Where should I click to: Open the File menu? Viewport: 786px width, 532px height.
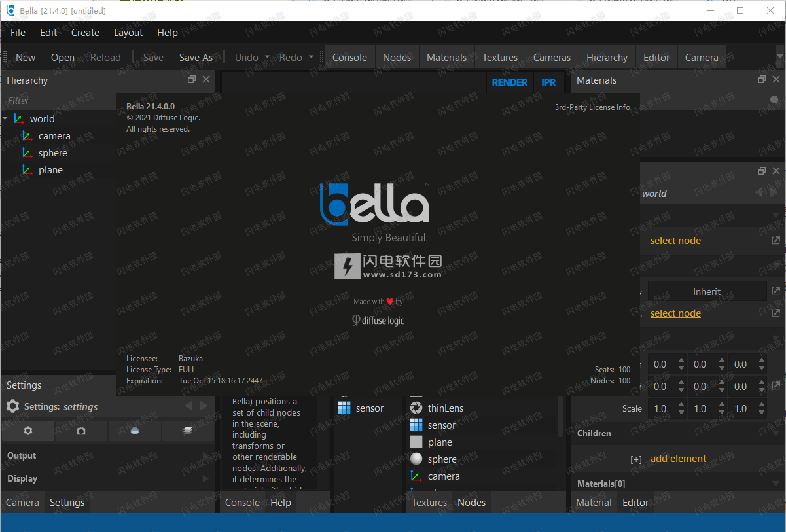tap(18, 33)
